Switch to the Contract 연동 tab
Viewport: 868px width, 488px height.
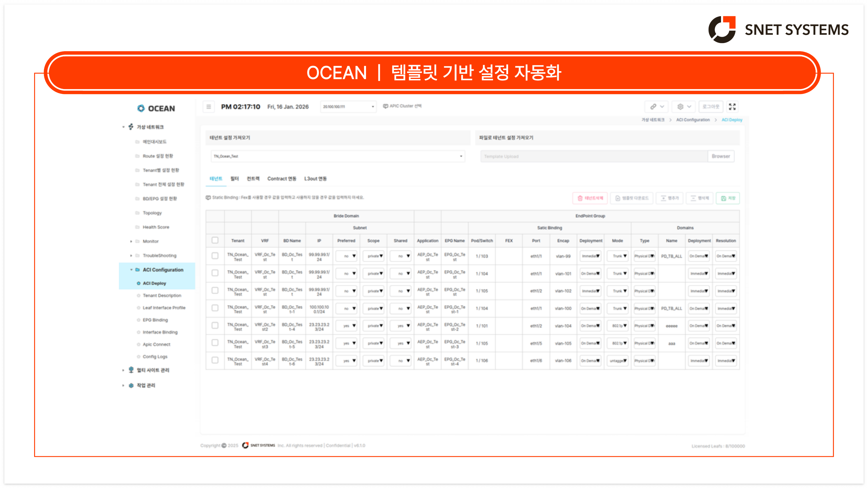coord(282,178)
